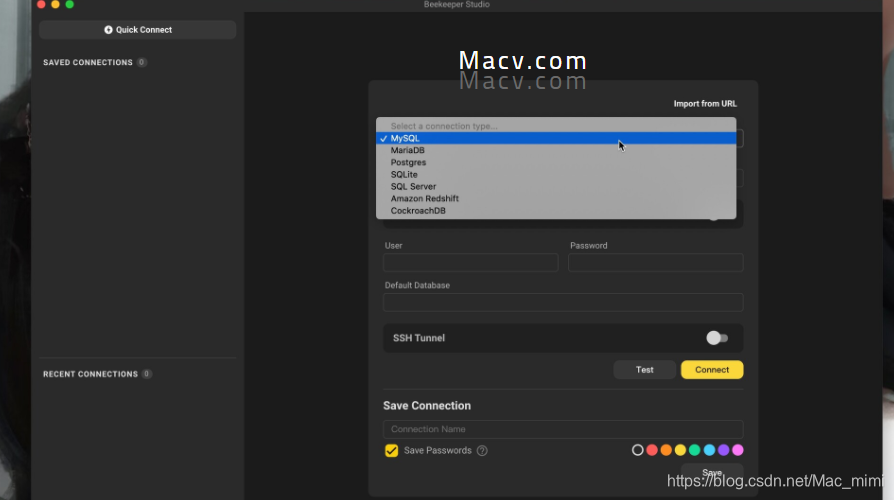This screenshot has height=500, width=894.
Task: Select MySQL from the connection type list
Action: click(x=556, y=138)
